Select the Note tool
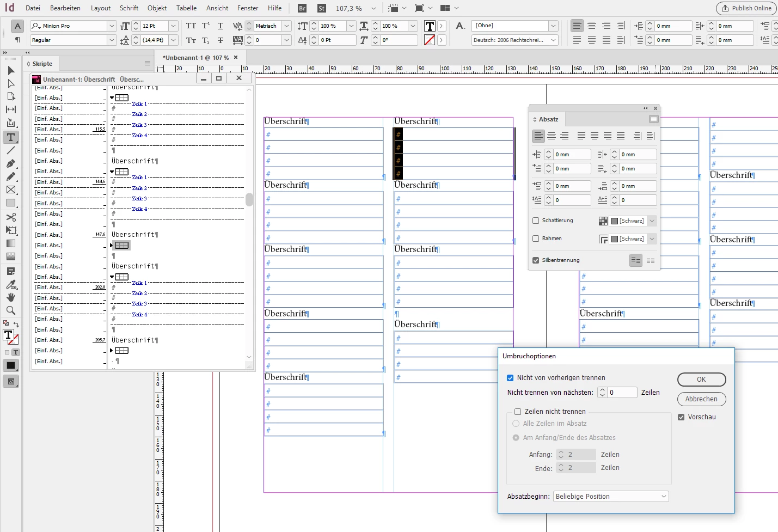The image size is (778, 532). [11, 271]
